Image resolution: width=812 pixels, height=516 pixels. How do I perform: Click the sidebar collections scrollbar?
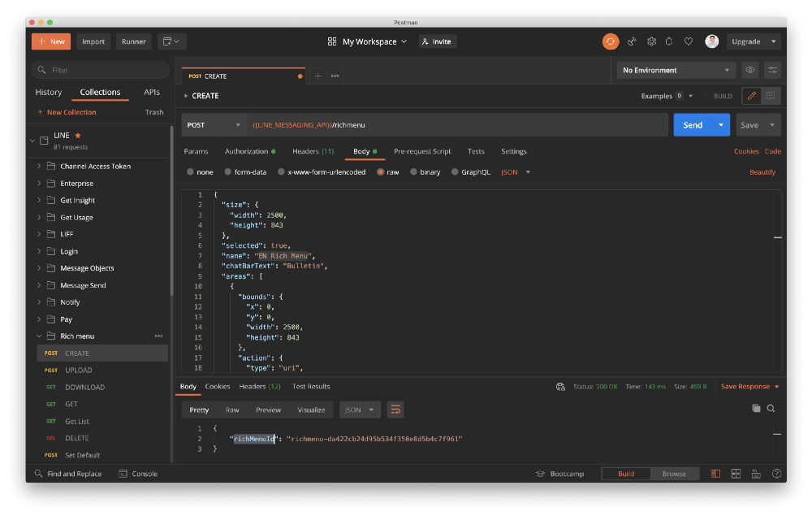(x=171, y=212)
